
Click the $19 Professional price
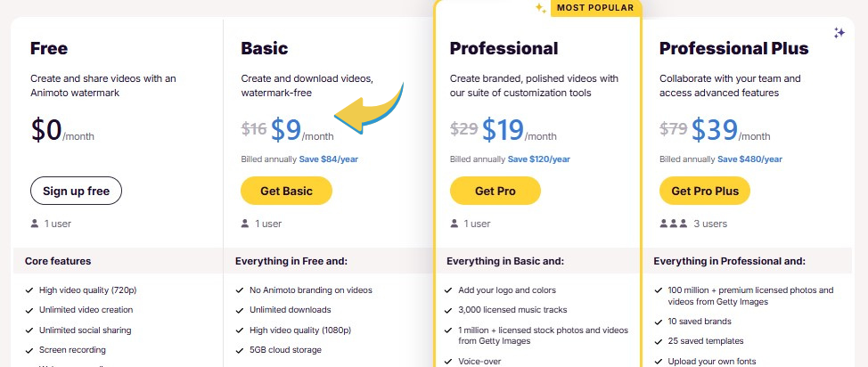click(503, 130)
